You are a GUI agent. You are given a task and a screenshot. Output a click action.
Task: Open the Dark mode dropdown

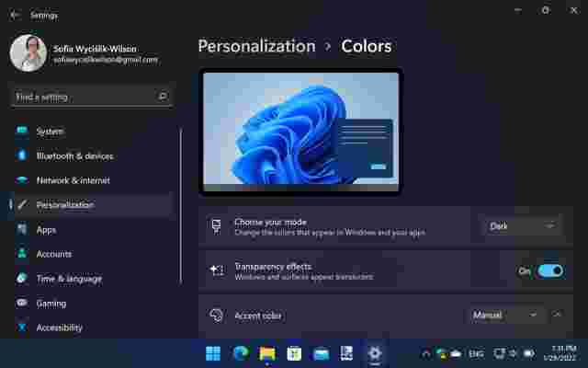pos(521,226)
